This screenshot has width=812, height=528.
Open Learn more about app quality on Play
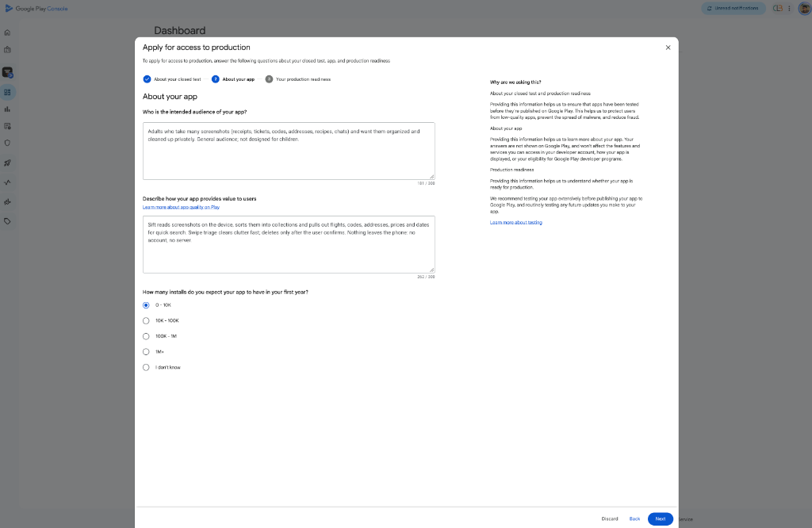[181, 207]
